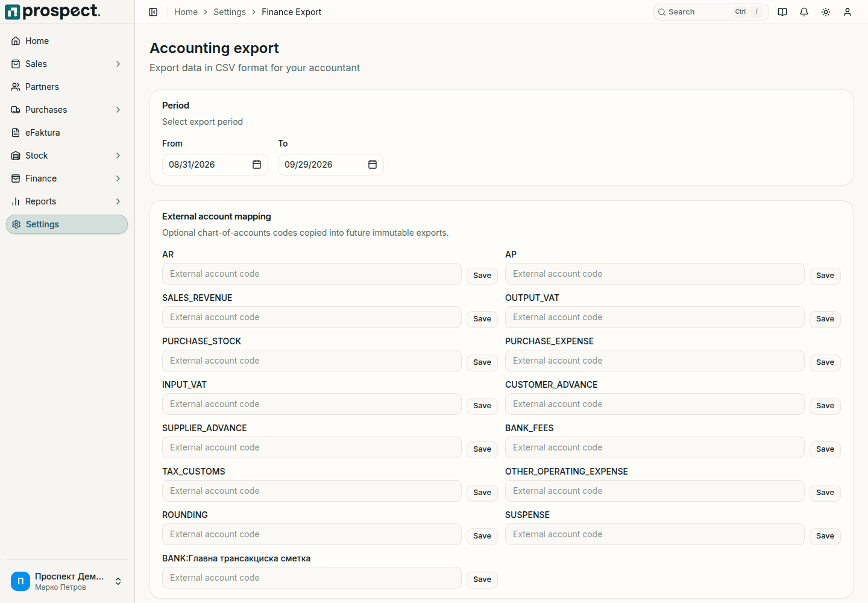
Task: Click the ROUNDING account code field
Action: [312, 534]
